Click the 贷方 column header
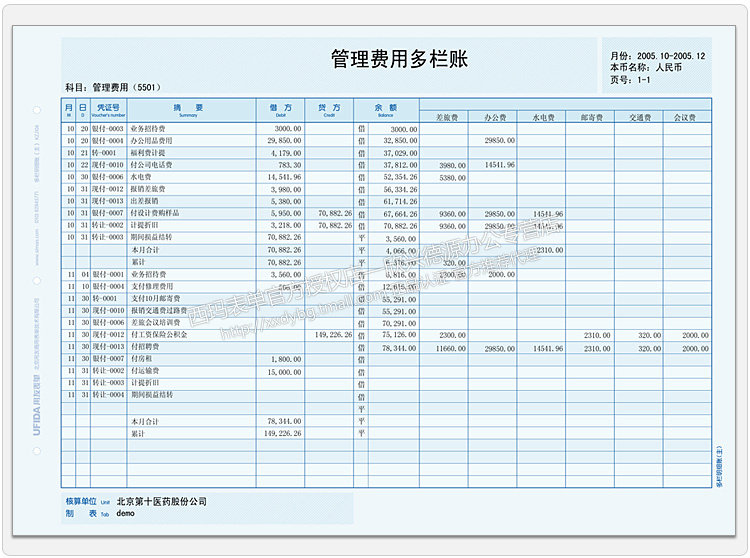The width and height of the screenshot is (750, 558). click(329, 109)
